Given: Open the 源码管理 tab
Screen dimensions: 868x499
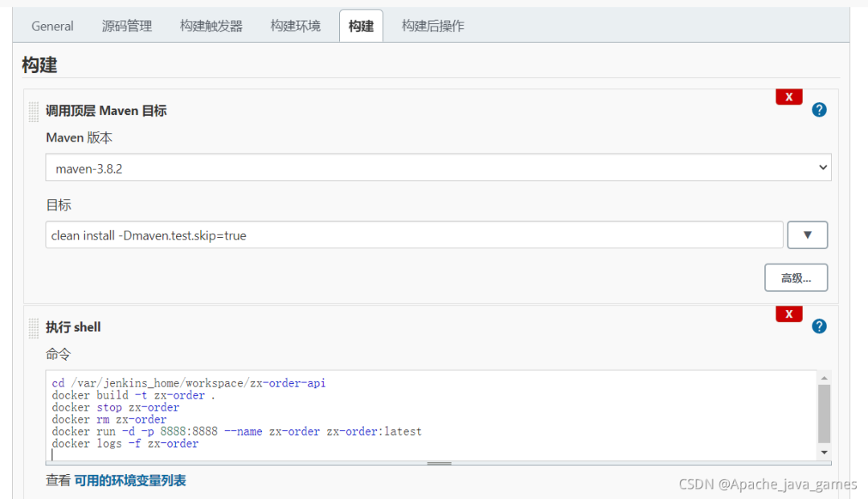Looking at the screenshot, I should pos(126,26).
